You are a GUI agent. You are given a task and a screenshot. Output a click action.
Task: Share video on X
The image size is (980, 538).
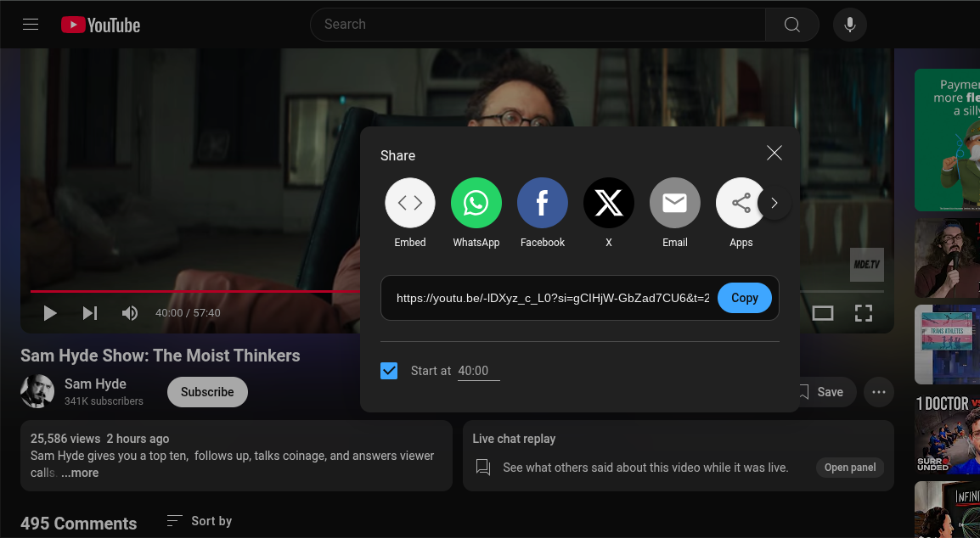point(609,213)
